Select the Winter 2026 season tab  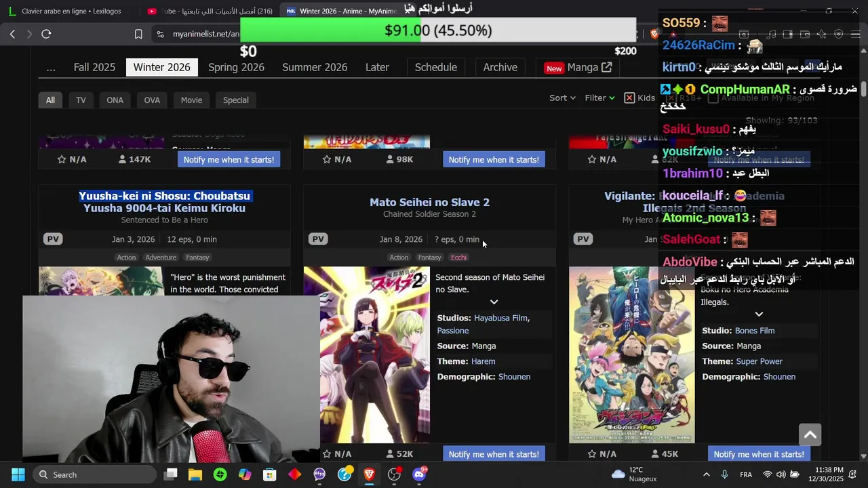point(161,67)
